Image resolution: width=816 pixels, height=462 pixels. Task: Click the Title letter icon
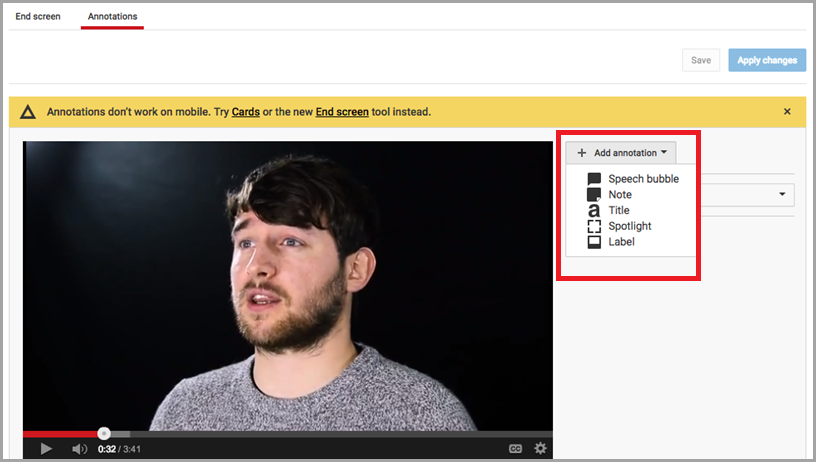(x=594, y=211)
